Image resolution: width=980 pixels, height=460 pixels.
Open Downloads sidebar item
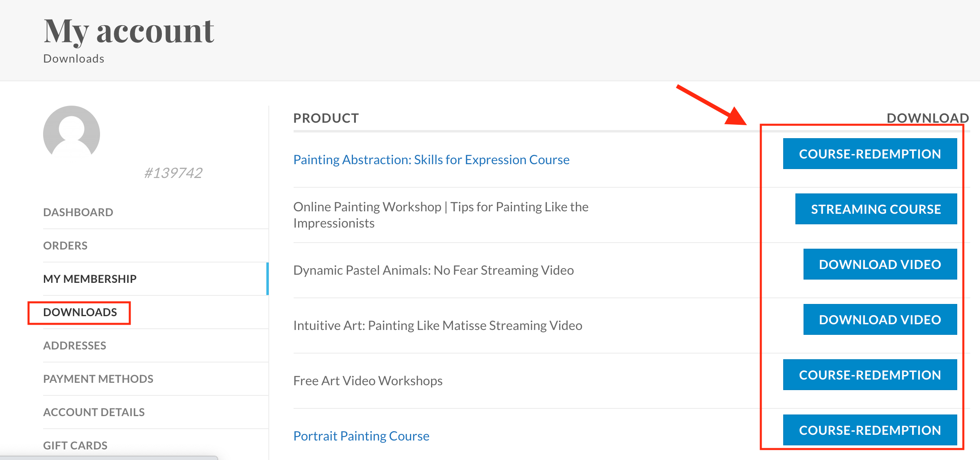[80, 312]
